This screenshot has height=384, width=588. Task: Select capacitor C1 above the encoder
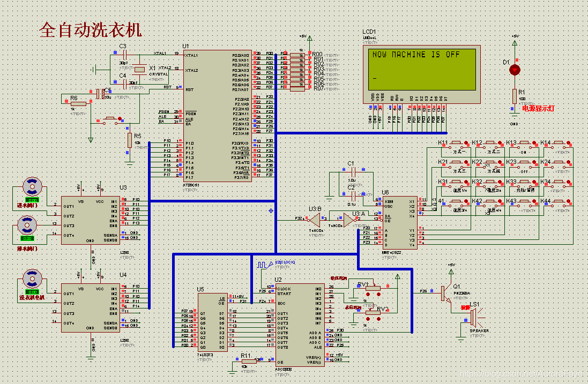(353, 172)
